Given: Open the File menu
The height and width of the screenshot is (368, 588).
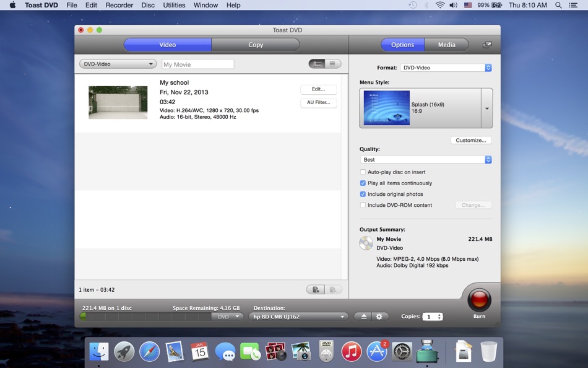Looking at the screenshot, I should (x=72, y=5).
